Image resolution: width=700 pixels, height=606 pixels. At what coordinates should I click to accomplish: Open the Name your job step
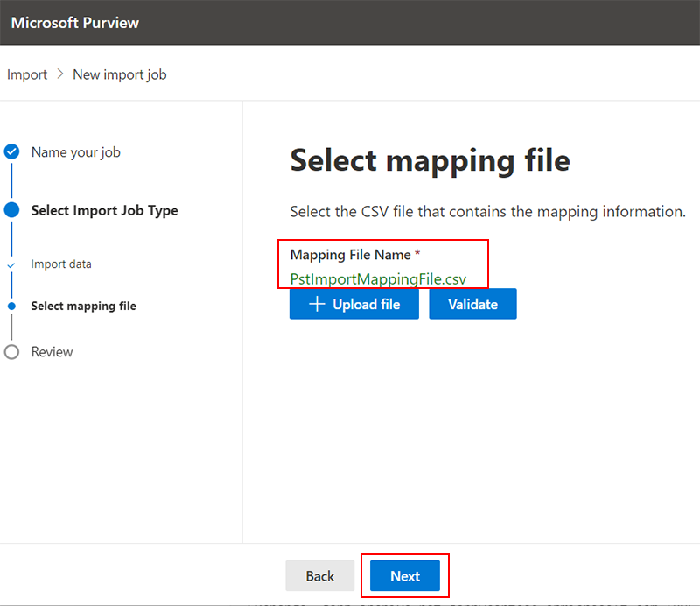pos(75,152)
